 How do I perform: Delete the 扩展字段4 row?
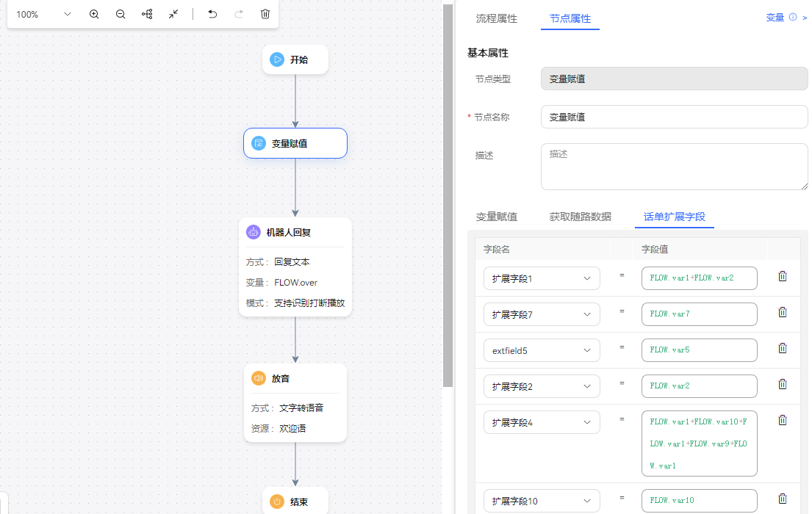[x=783, y=420]
